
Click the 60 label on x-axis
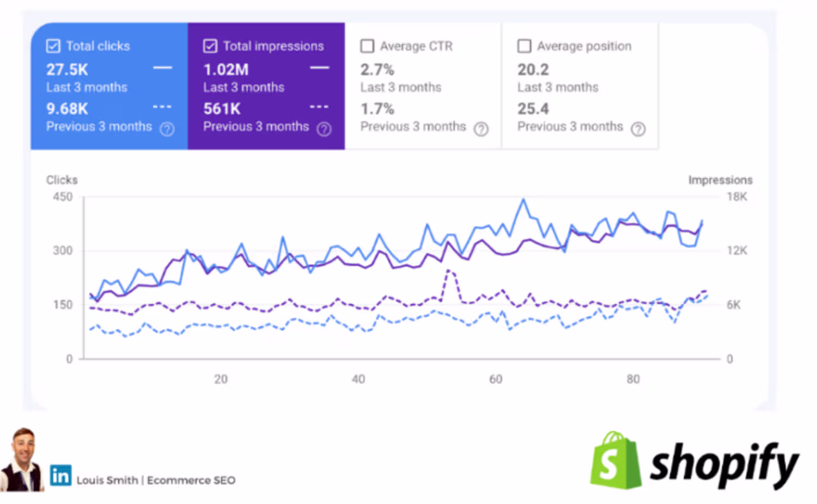tap(496, 379)
